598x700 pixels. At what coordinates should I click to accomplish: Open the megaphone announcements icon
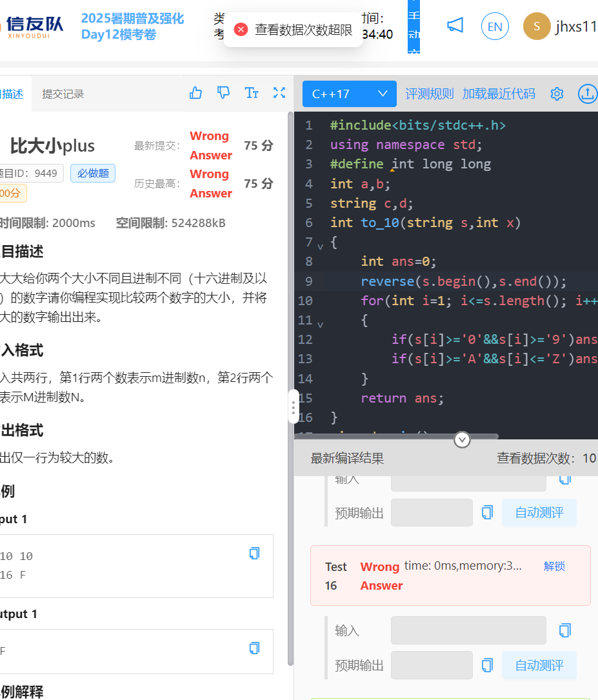click(455, 26)
